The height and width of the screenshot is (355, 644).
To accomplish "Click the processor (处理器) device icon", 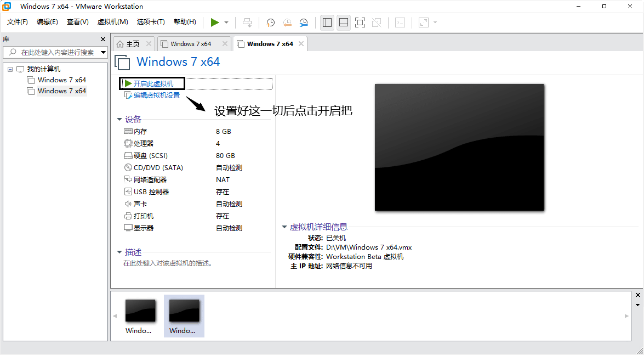I will 128,144.
